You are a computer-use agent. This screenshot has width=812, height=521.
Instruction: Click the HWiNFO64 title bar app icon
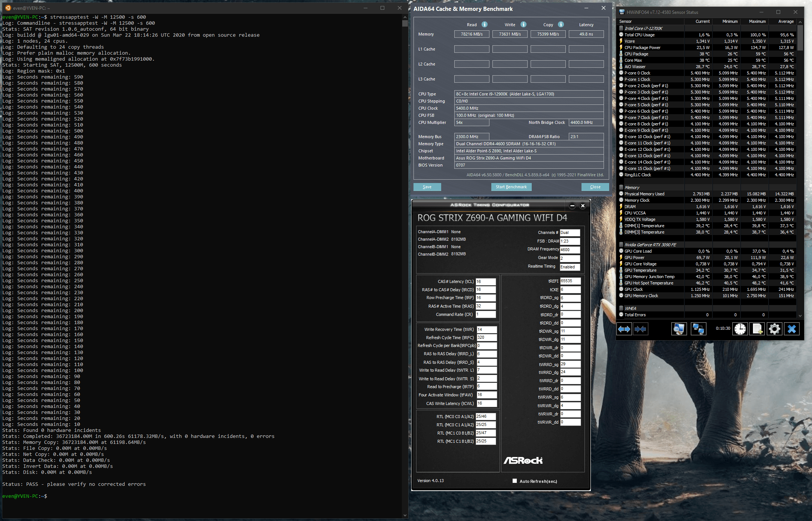pos(622,12)
